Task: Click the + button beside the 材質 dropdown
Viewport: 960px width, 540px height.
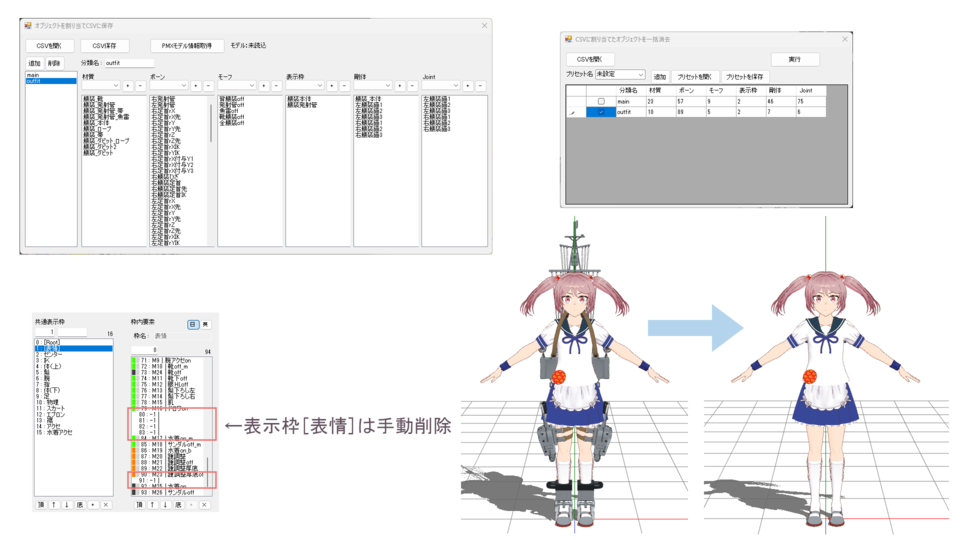Action: [128, 86]
